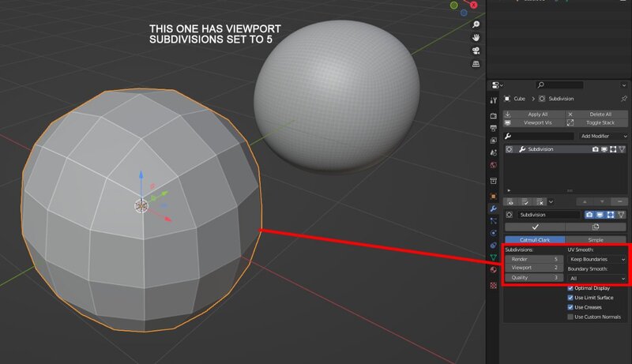Open the Collection properties tab icon

tap(493, 181)
